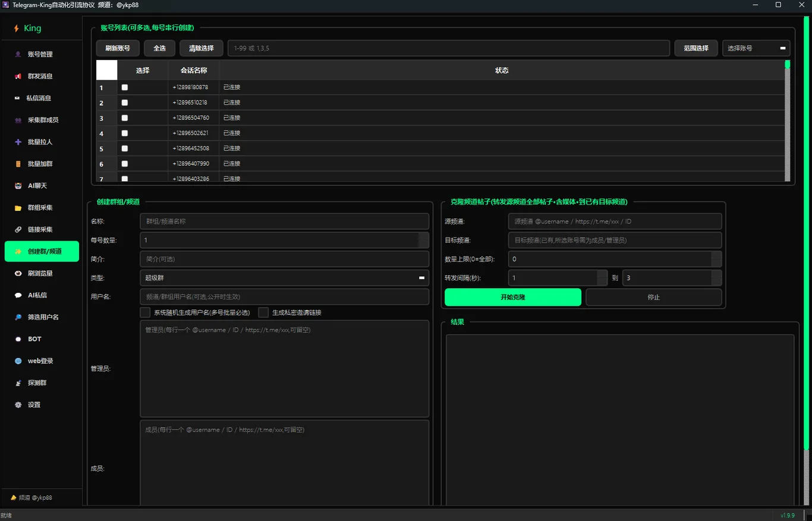
Task: Click the web登录 globe icon
Action: (18, 361)
